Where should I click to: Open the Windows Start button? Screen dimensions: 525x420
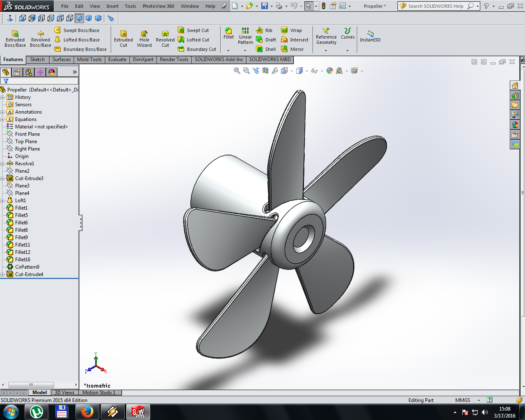pyautogui.click(x=11, y=412)
